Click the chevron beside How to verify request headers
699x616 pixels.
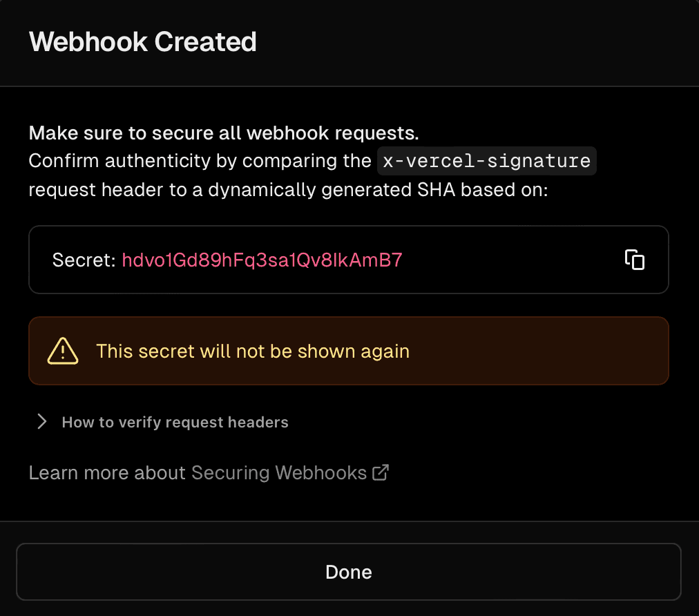coord(41,421)
